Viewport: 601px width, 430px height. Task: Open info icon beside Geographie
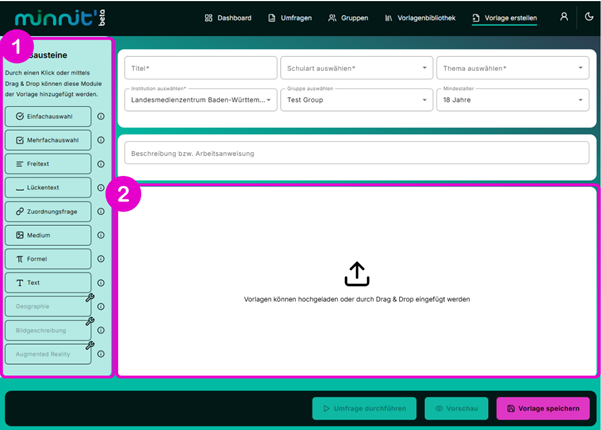[101, 307]
